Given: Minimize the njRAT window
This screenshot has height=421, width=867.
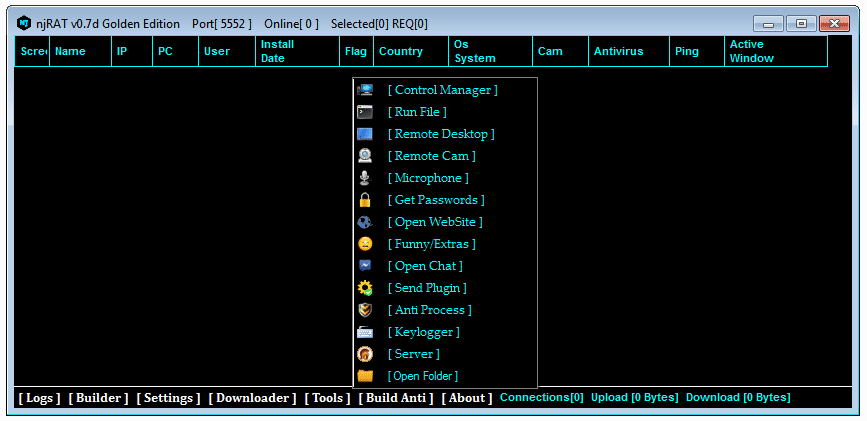Looking at the screenshot, I should (769, 24).
